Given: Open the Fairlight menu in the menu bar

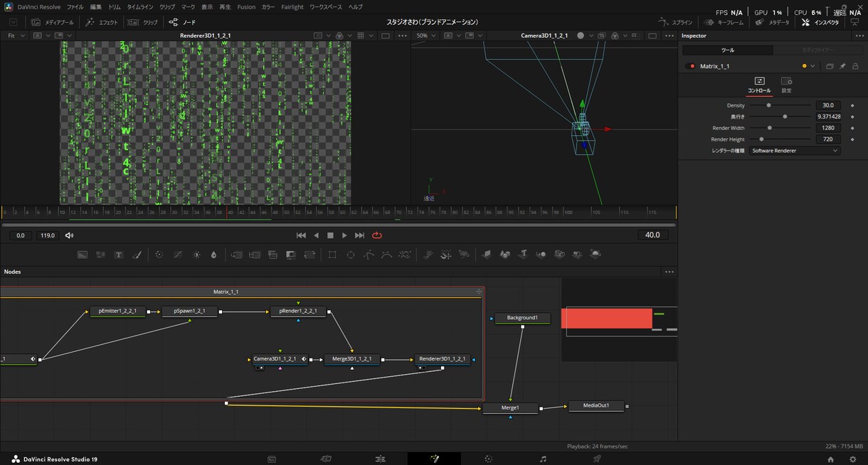Looking at the screenshot, I should click(x=292, y=7).
